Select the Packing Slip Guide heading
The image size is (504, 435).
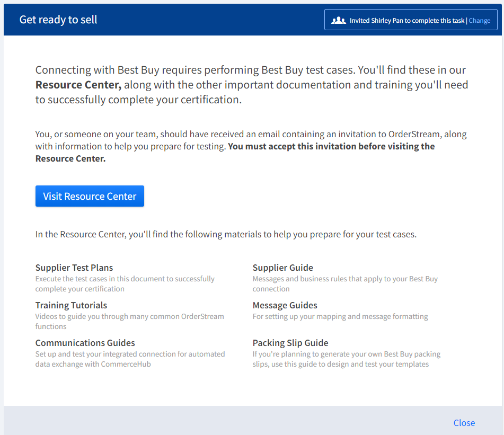click(290, 343)
